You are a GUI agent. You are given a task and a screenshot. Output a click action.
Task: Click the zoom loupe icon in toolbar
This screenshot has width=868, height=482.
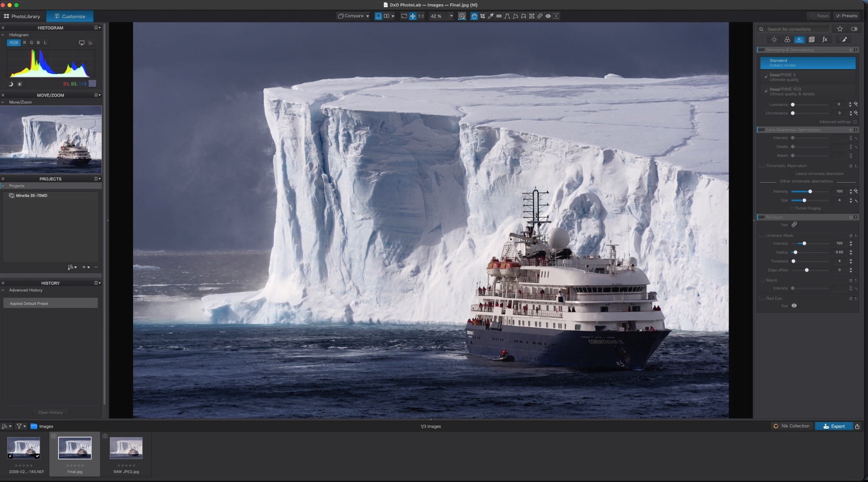(462, 16)
